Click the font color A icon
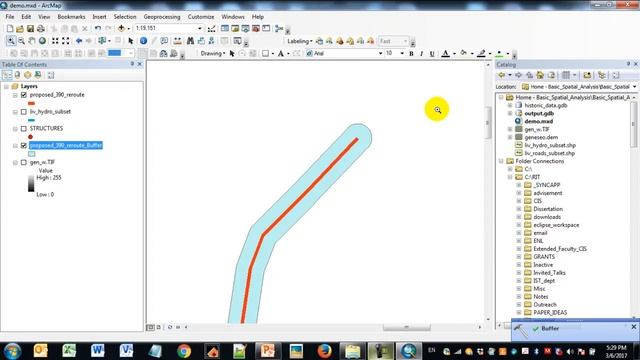This screenshot has height=360, width=640. [446, 53]
